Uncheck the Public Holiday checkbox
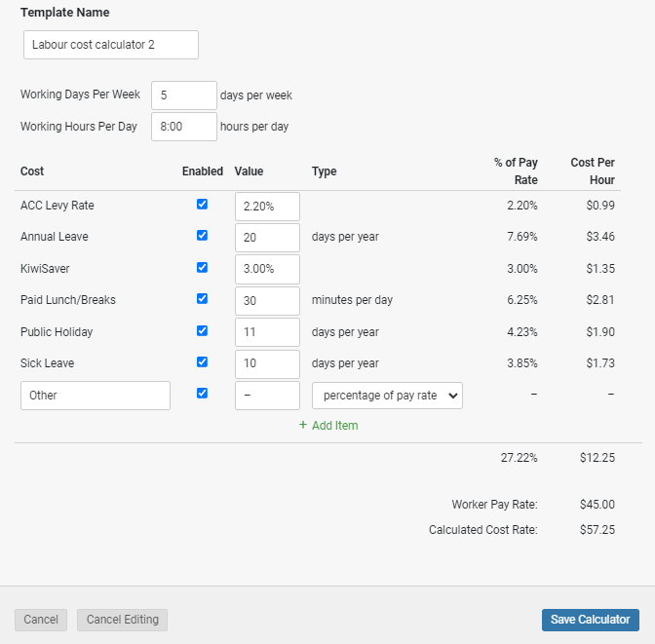Viewport: 655px width, 644px height. pos(203,330)
